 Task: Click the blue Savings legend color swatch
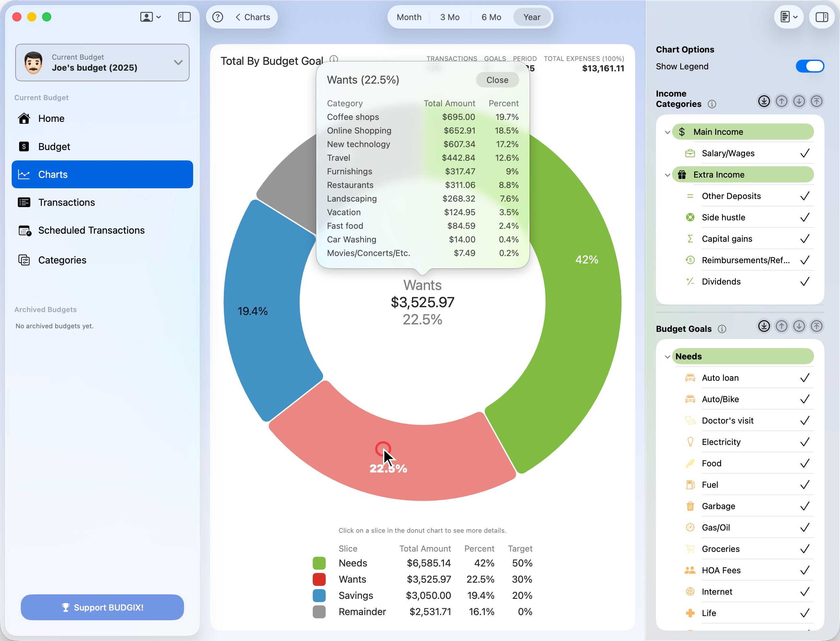click(319, 596)
